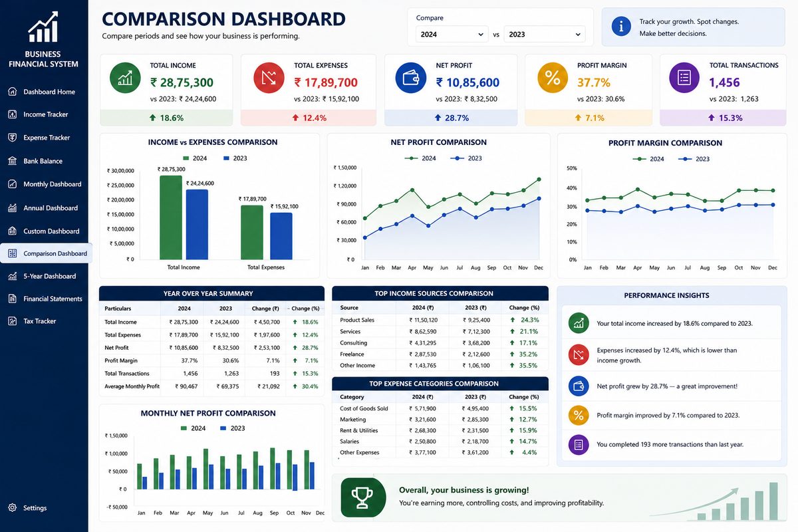Click the Total Expenses 12.4% change badge
Viewport: 798px width, 532px height.
(x=310, y=118)
